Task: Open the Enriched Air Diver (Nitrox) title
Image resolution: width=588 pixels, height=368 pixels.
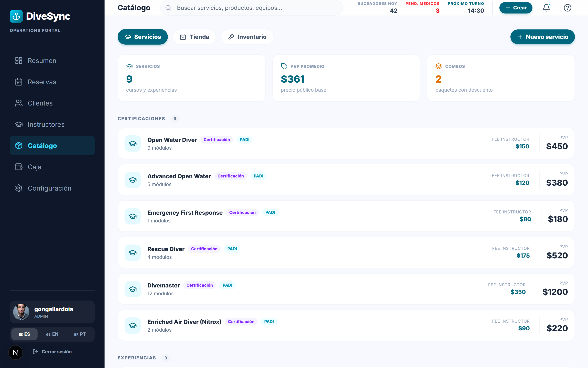Action: (x=184, y=322)
